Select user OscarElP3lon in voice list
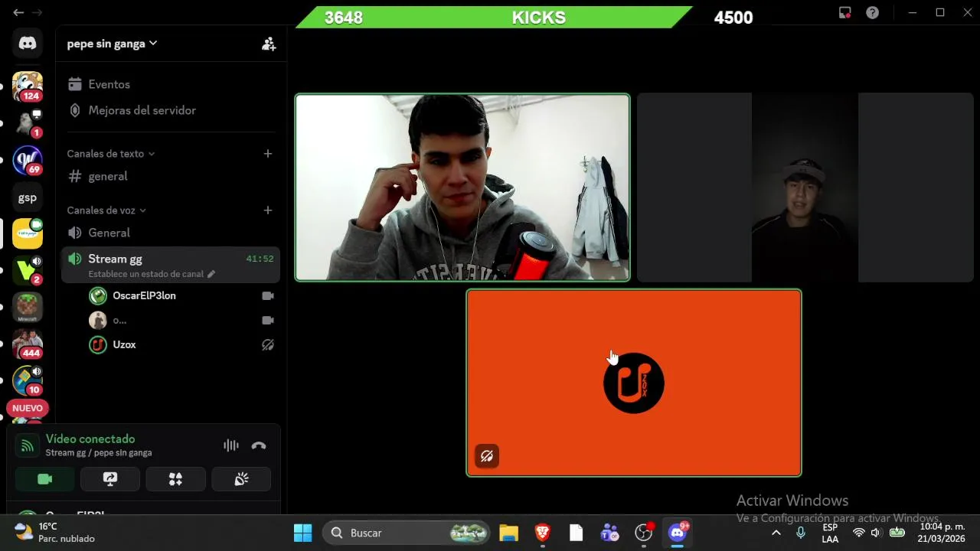The width and height of the screenshot is (980, 551). click(181, 295)
